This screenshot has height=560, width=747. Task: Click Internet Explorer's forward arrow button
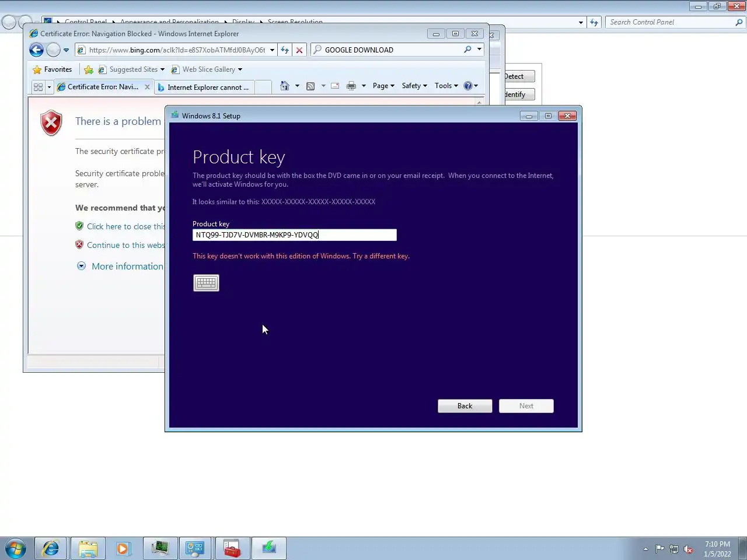point(53,50)
